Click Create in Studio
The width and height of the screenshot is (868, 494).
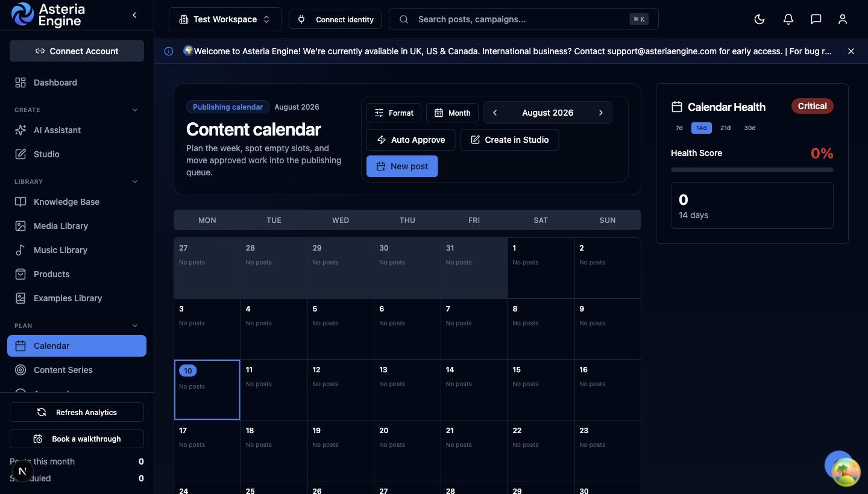coord(509,140)
